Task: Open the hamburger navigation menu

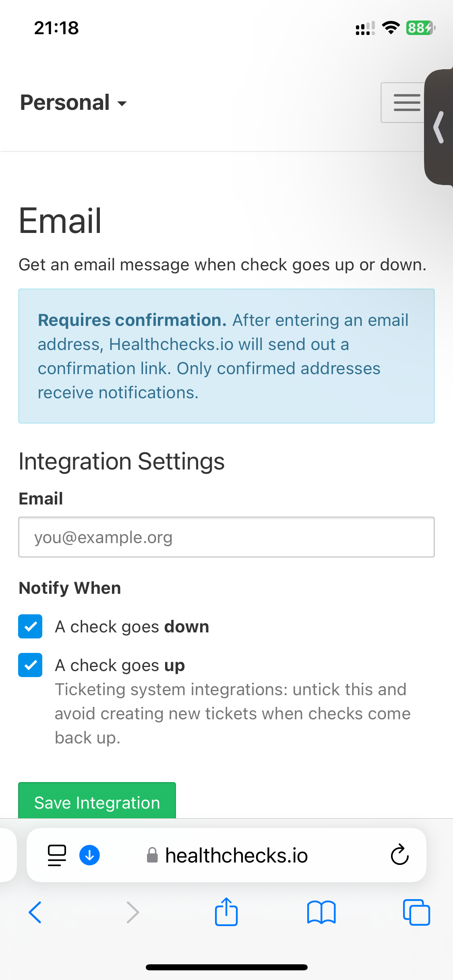Action: coord(405,103)
